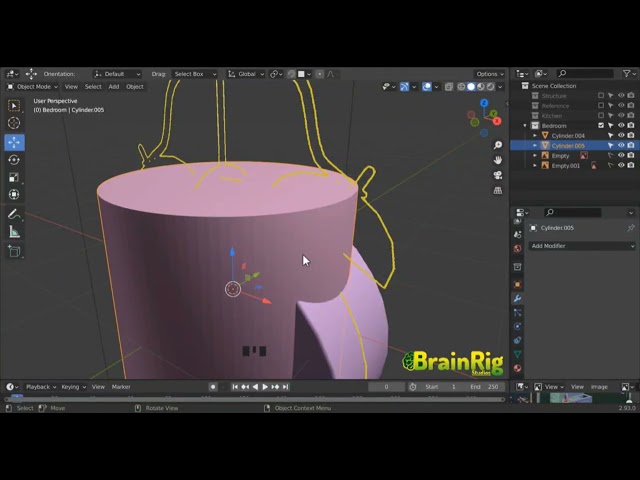Open Orientation Default dropdown

117,74
